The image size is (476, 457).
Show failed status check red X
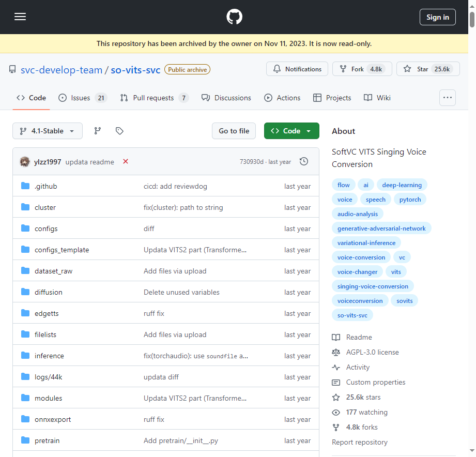[126, 161]
